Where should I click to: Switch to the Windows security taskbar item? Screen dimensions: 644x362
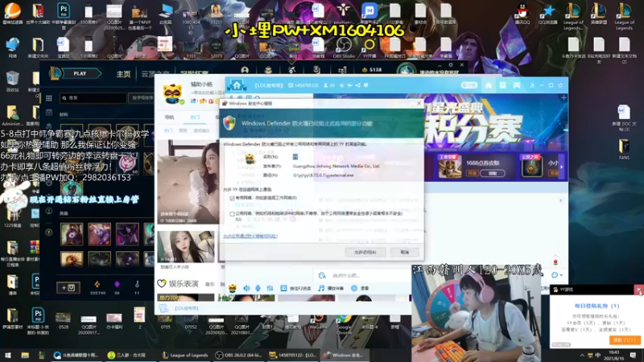click(345, 355)
